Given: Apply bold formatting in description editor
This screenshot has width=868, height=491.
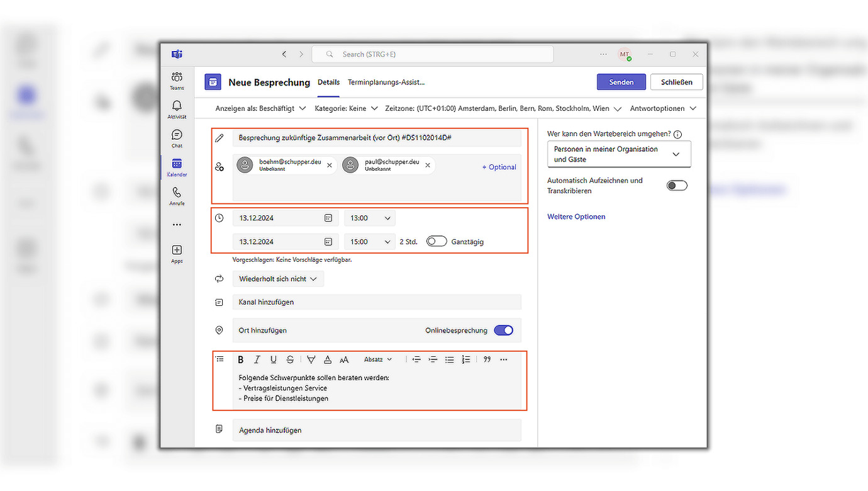Looking at the screenshot, I should point(240,359).
